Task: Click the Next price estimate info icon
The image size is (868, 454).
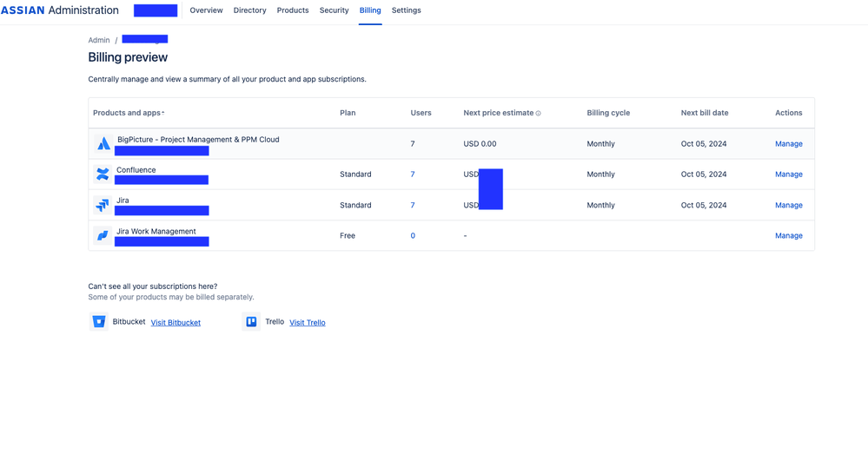Action: pos(538,114)
